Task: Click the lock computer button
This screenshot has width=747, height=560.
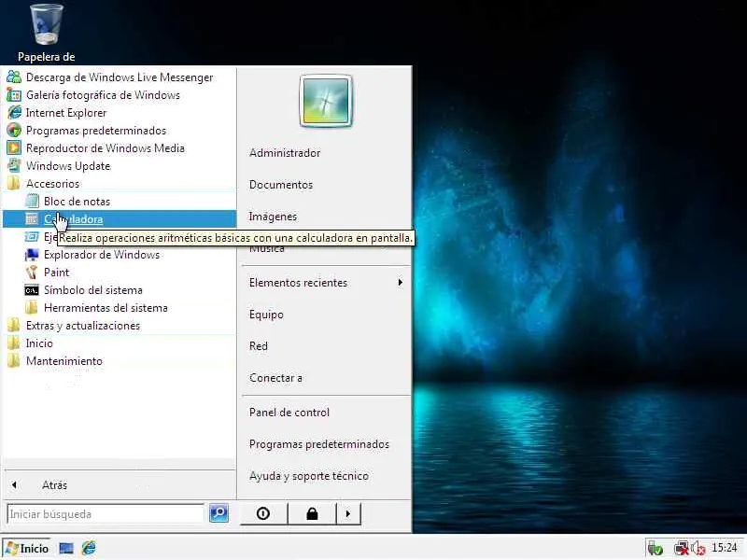Action: tap(312, 513)
